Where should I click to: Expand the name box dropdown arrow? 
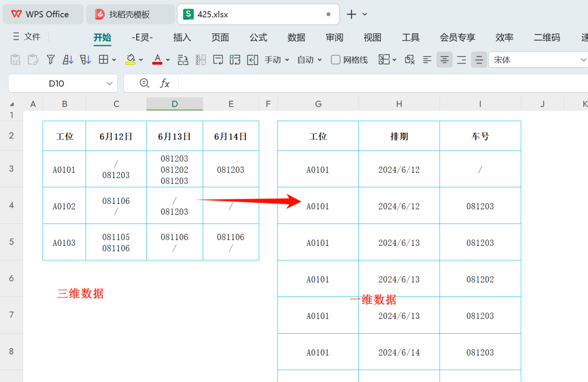pyautogui.click(x=109, y=83)
